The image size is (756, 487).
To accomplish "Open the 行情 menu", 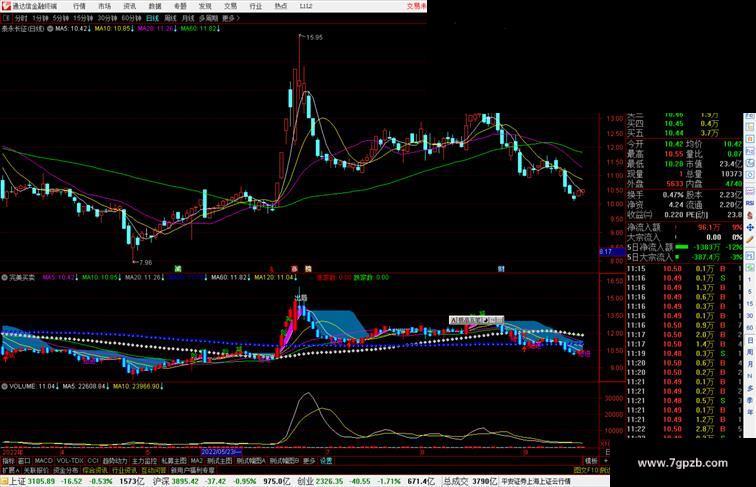I will click(x=79, y=6).
